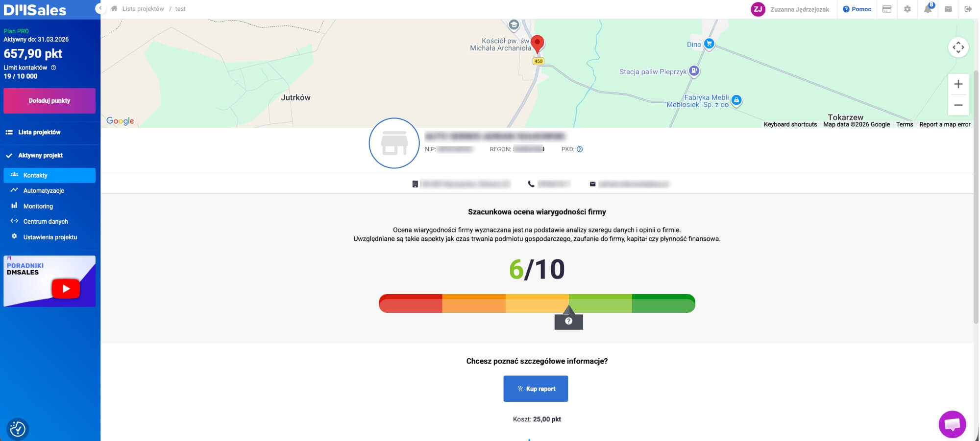The height and width of the screenshot is (441, 980).
Task: Click the credibility score marker tooltip
Action: (568, 321)
